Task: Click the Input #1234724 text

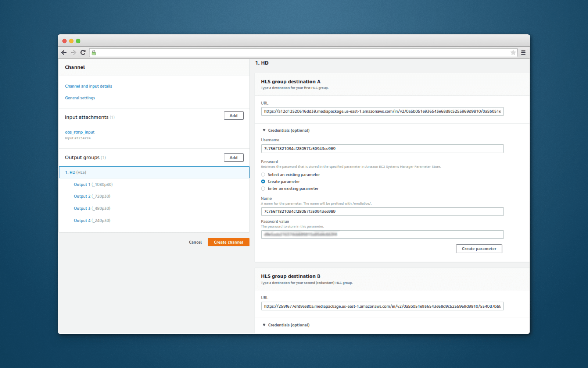Action: pos(78,138)
